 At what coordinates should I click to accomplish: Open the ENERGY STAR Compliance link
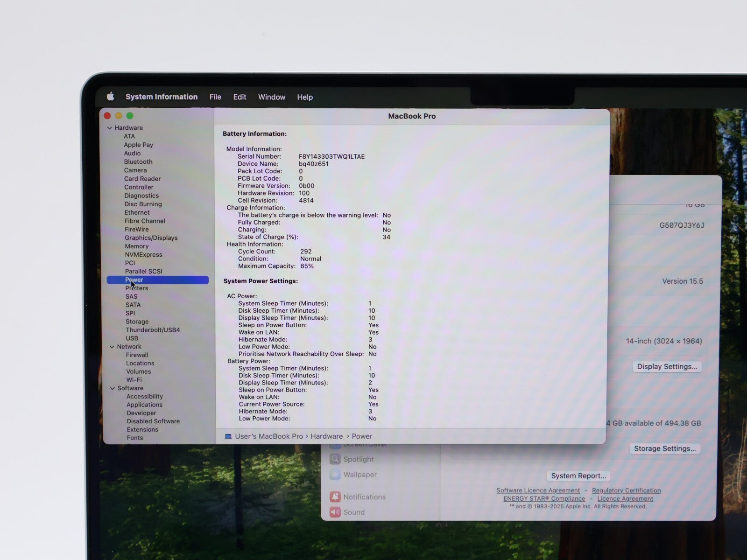544,499
